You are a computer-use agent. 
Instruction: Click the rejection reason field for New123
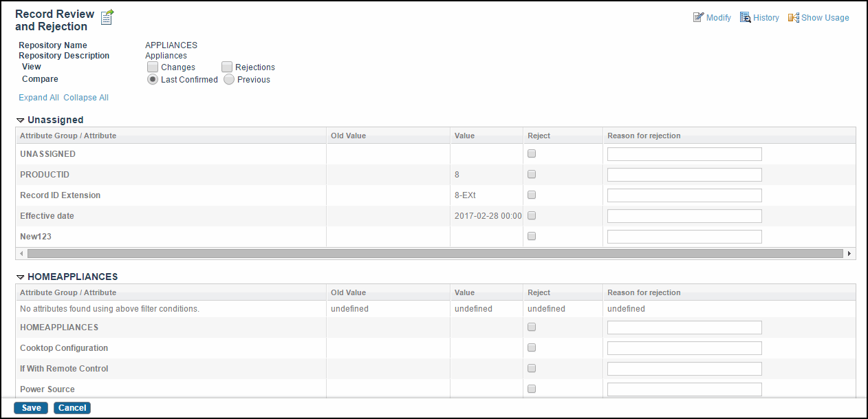(x=684, y=237)
